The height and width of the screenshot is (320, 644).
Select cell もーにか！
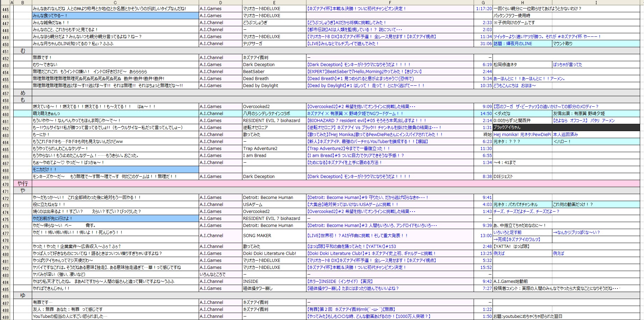[115, 135]
